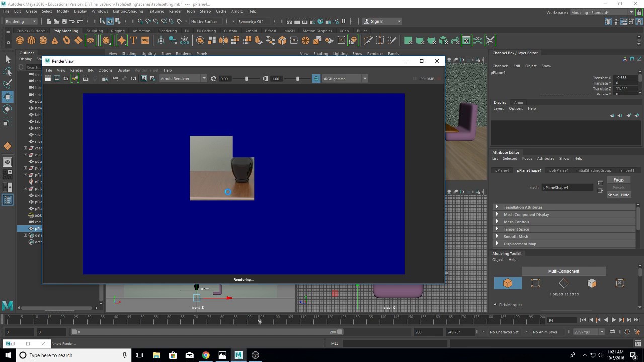Open the Arnold Renderer dropdown
This screenshot has height=362, width=644.
coord(183,78)
